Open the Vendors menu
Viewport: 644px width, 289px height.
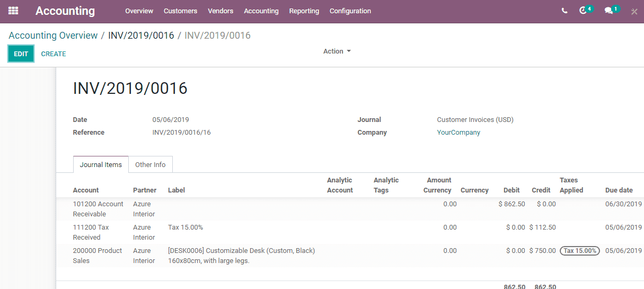[x=220, y=11]
